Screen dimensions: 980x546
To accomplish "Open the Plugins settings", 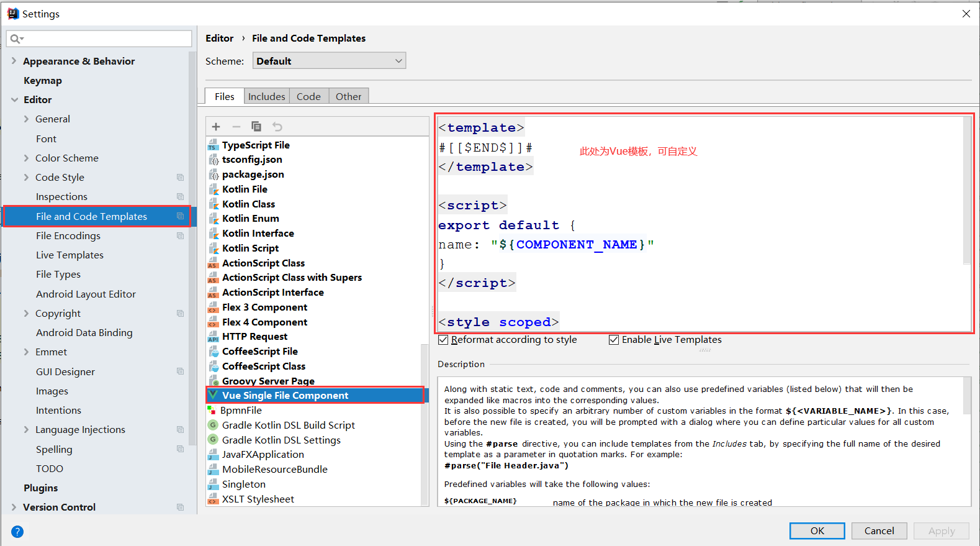I will pyautogui.click(x=41, y=488).
